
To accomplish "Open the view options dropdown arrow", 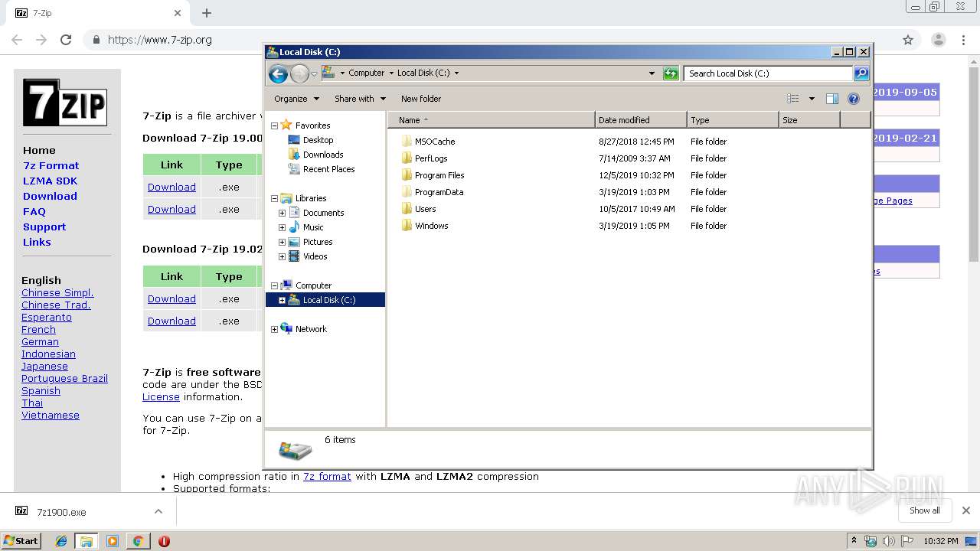I will tap(812, 99).
